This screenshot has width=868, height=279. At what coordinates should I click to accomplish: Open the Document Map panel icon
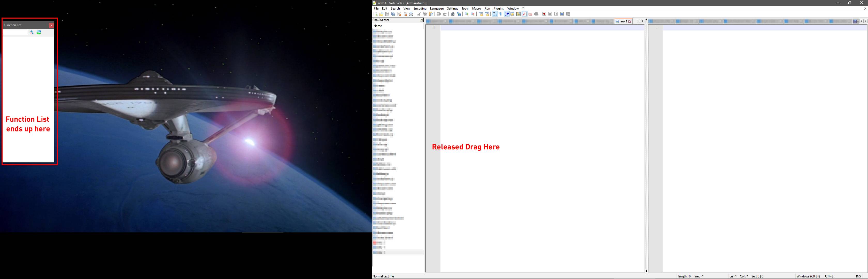(518, 14)
